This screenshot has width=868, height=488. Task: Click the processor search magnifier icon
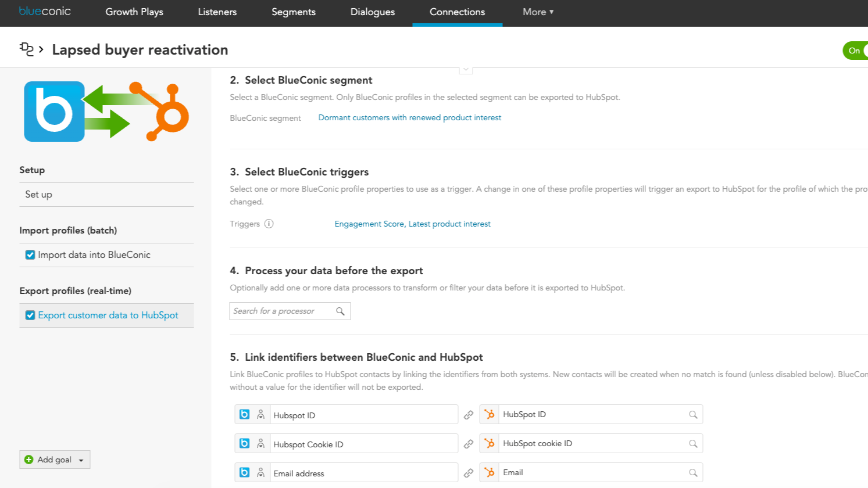pyautogui.click(x=340, y=311)
